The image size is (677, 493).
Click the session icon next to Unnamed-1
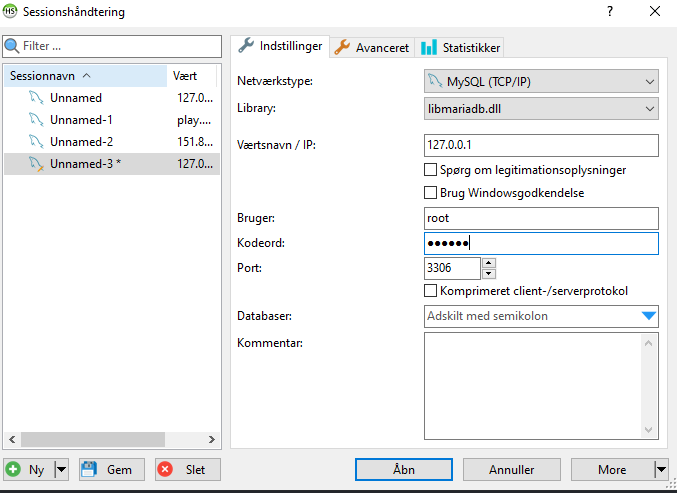pos(35,120)
